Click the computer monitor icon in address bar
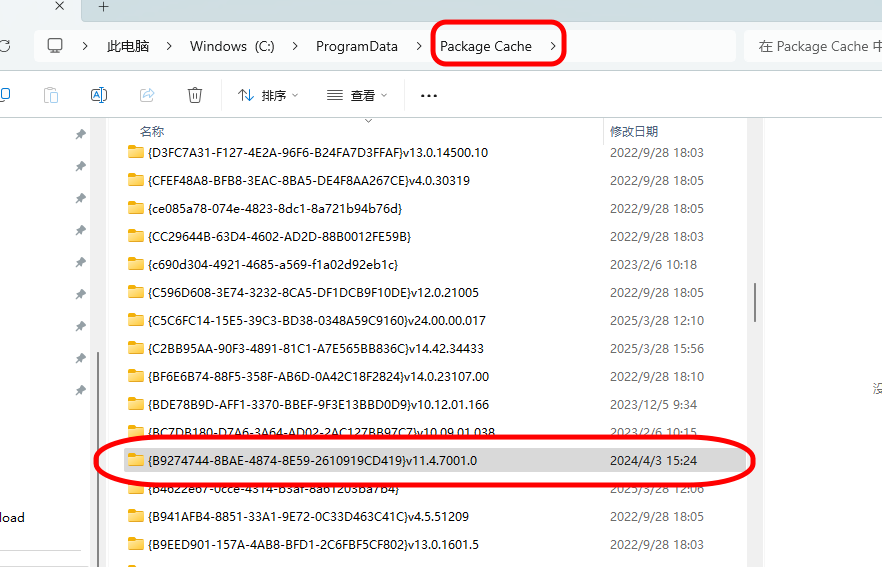Screen dimensions: 882x567 (55, 46)
